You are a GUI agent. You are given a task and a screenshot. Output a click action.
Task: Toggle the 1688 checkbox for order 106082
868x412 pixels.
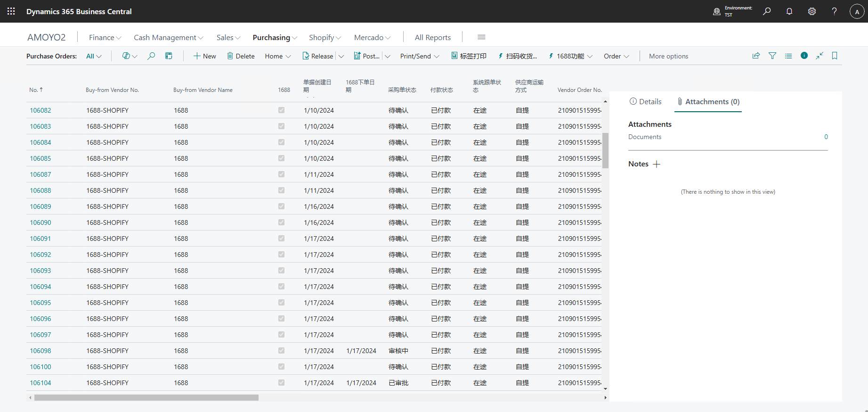point(281,110)
